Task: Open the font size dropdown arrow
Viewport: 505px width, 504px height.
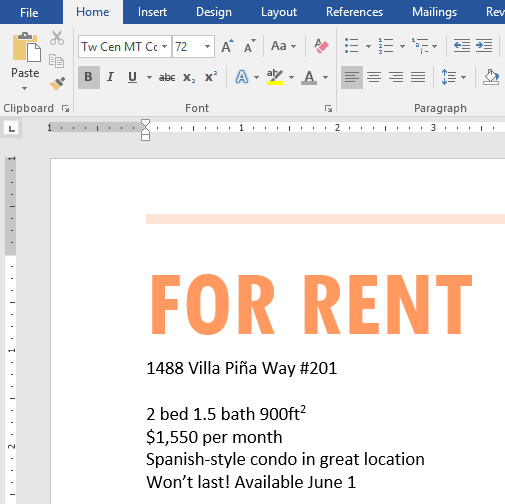Action: coord(207,46)
